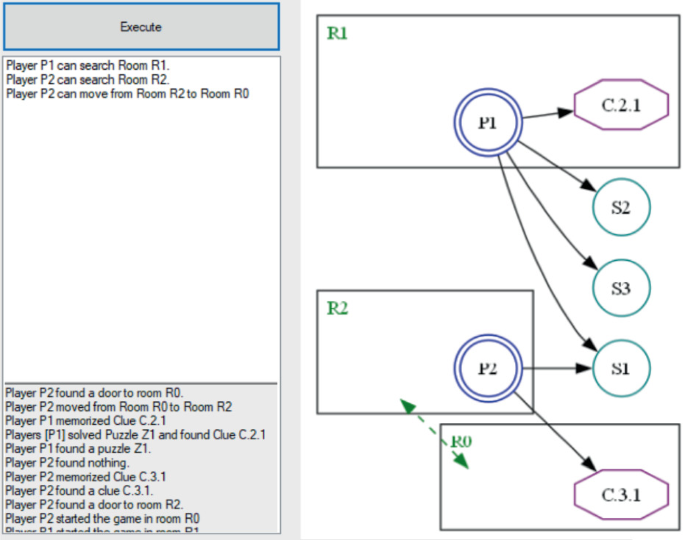Click the R2 room label
The width and height of the screenshot is (685, 540).
pos(337,308)
